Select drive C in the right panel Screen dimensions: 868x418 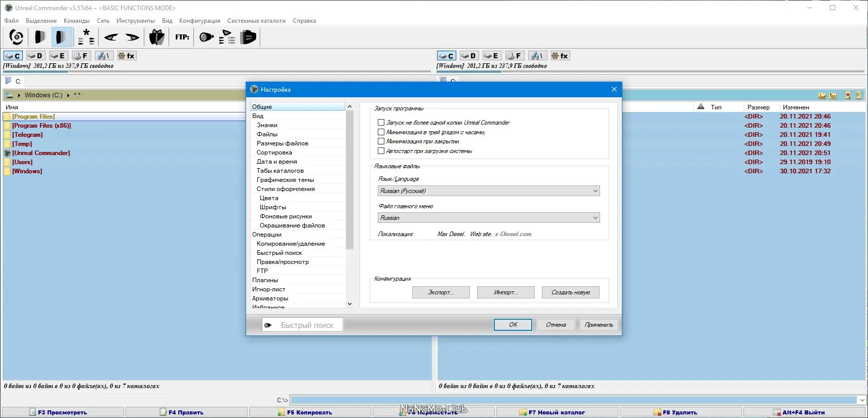pos(446,56)
